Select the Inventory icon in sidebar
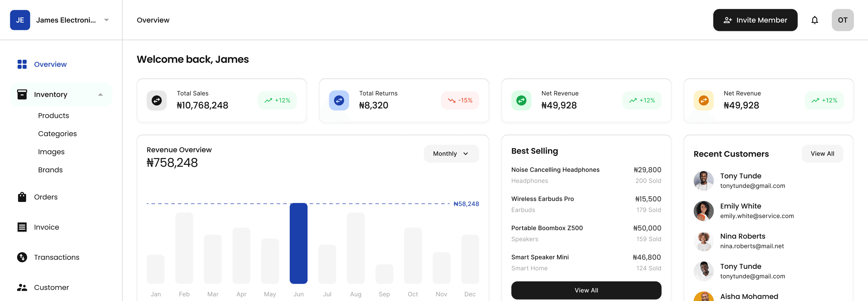868x301 pixels. pyautogui.click(x=22, y=94)
